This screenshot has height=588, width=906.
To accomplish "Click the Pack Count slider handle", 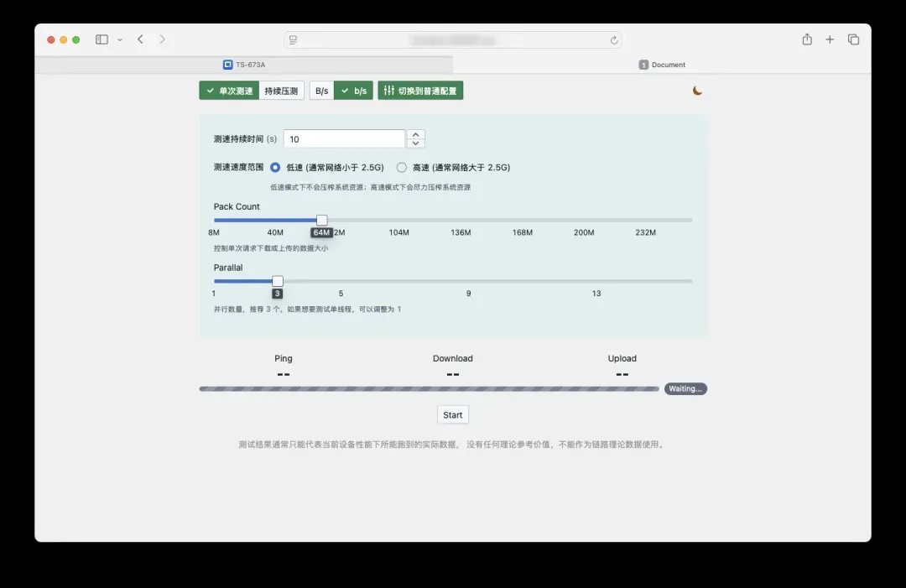I will [321, 220].
